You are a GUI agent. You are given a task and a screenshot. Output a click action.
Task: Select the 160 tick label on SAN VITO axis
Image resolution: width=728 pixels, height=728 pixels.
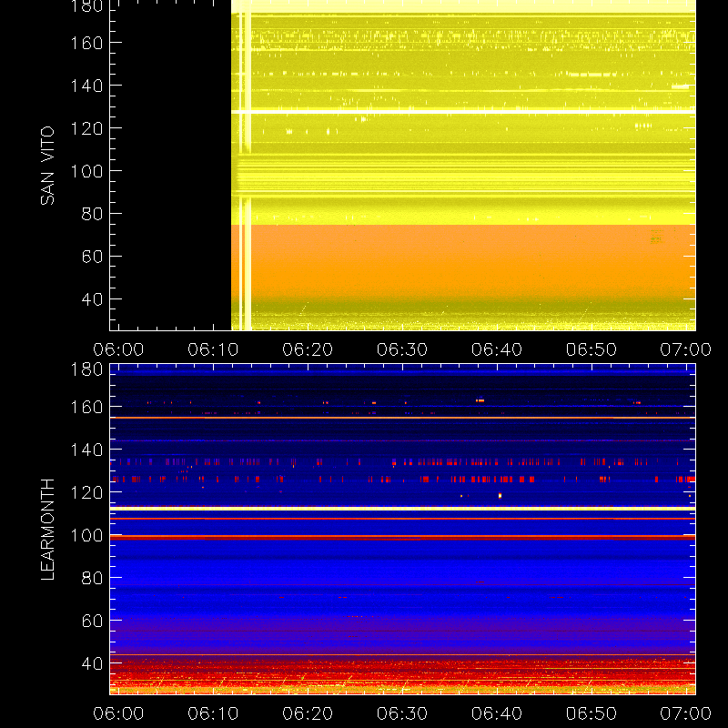86,43
